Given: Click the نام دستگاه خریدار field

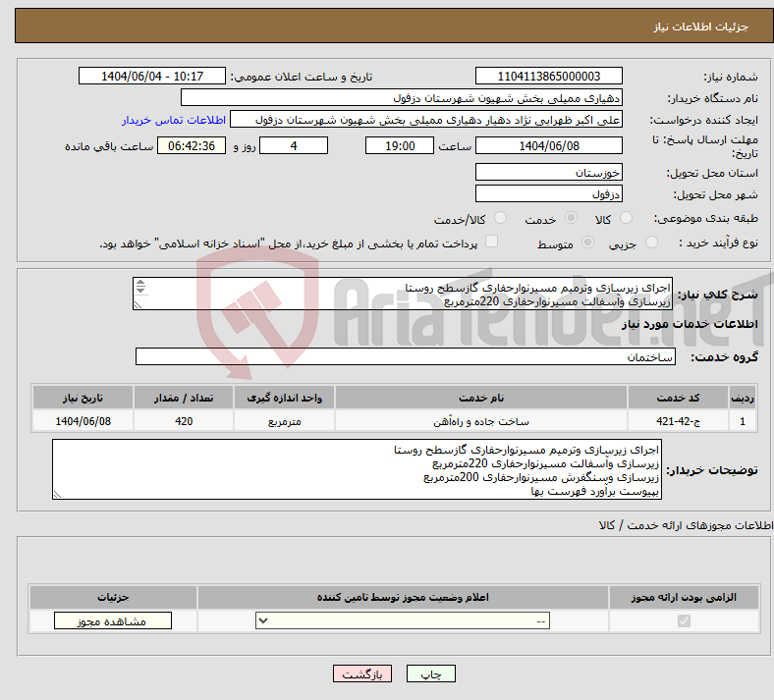Looking at the screenshot, I should (x=402, y=97).
